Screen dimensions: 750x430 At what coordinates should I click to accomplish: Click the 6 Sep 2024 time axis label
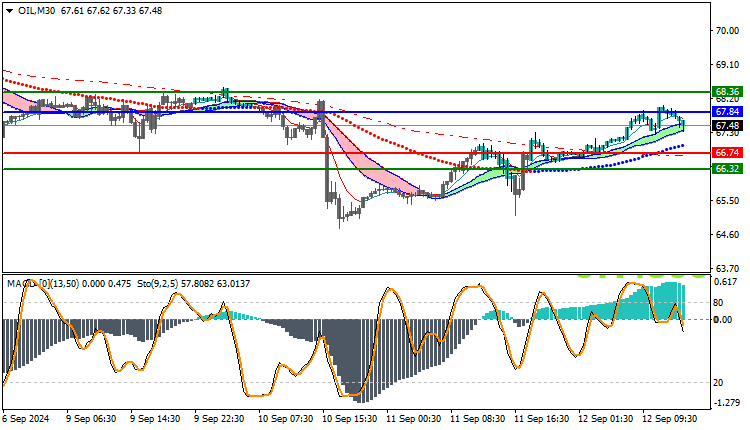coord(26,419)
